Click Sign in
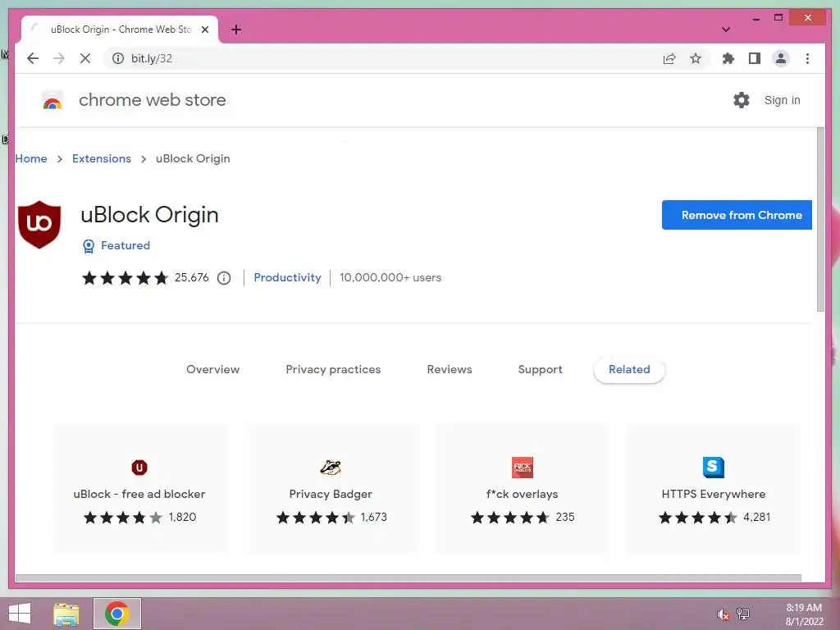The image size is (840, 630). pyautogui.click(x=782, y=100)
